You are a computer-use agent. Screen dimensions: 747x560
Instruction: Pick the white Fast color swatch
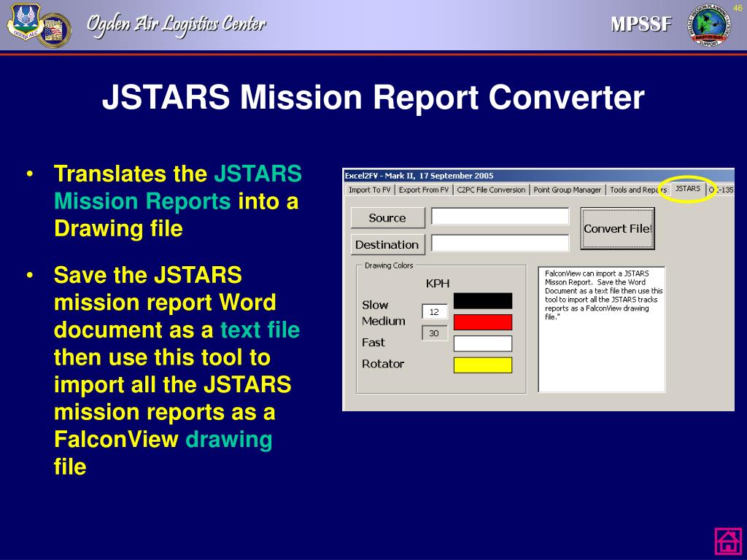pos(483,344)
